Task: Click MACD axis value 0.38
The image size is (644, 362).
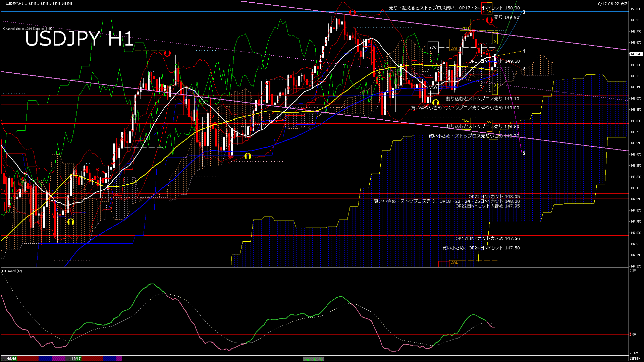Action: (633, 270)
